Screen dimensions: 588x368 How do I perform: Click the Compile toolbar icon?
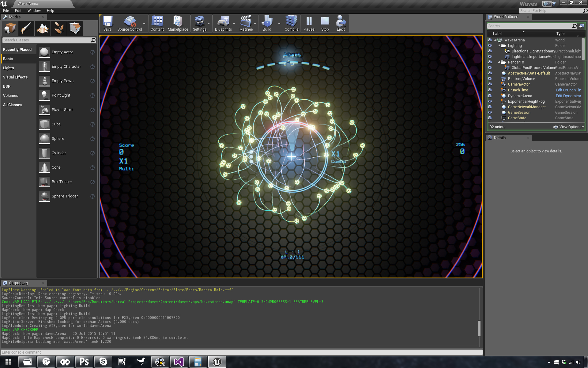[x=291, y=24]
